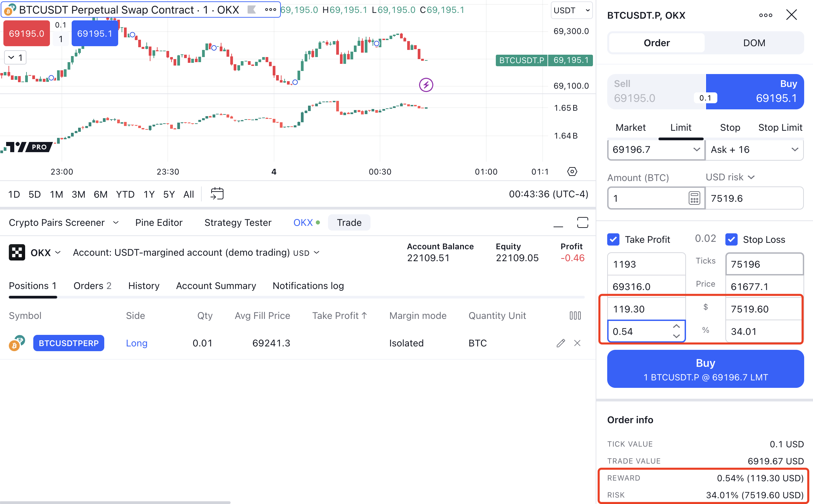813x504 pixels.
Task: Sort by the Take Profit column header
Action: (x=340, y=316)
